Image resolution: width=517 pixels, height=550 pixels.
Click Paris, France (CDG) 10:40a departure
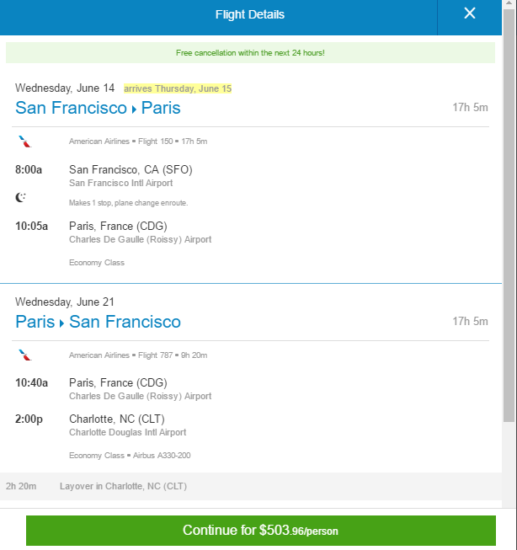click(x=118, y=383)
